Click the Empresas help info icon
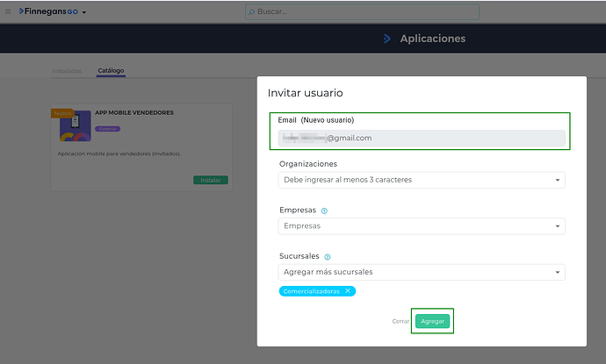Image resolution: width=606 pixels, height=364 pixels. click(324, 211)
